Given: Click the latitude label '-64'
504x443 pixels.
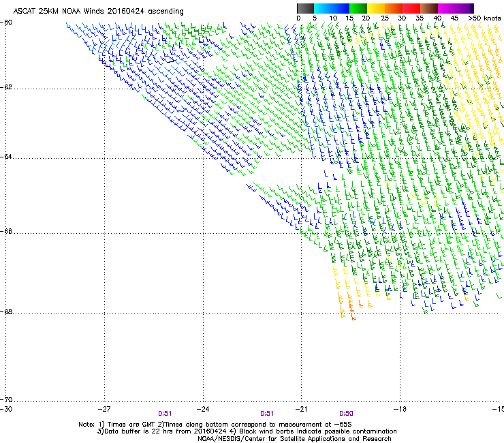Looking at the screenshot, I should point(6,156).
